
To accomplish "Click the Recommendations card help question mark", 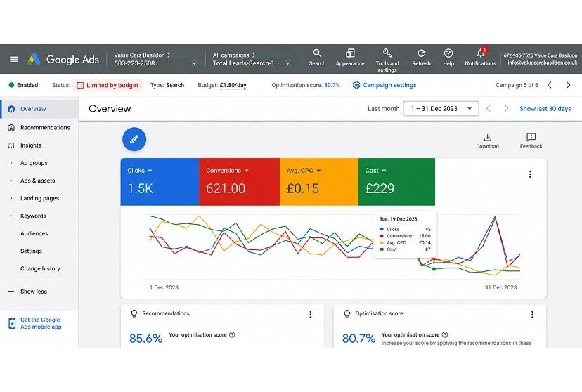I will [233, 334].
